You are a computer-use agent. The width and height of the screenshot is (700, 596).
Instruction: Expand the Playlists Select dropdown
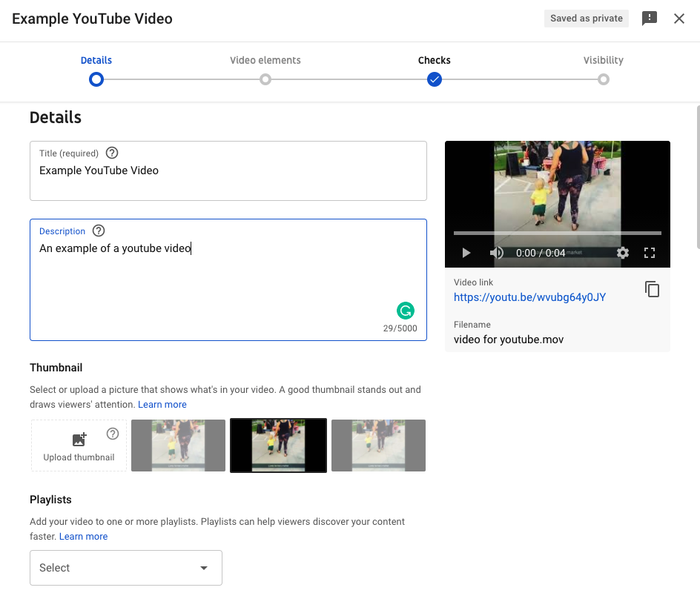(x=126, y=568)
